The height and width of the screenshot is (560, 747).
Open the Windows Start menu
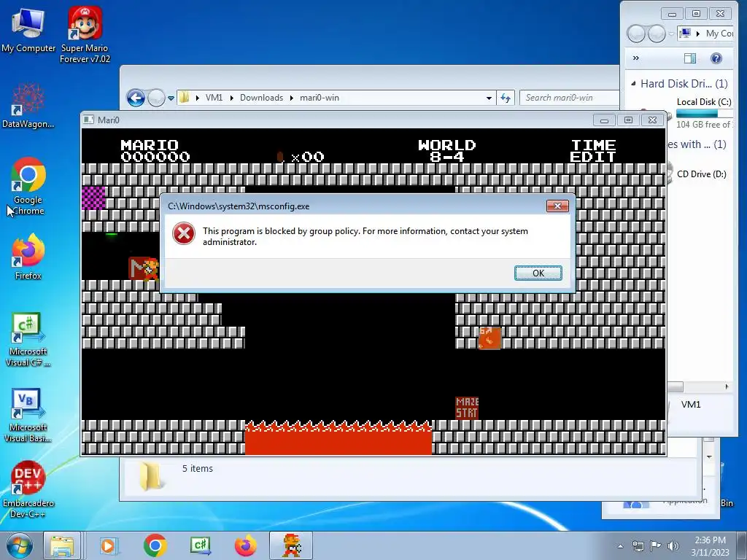(x=19, y=545)
